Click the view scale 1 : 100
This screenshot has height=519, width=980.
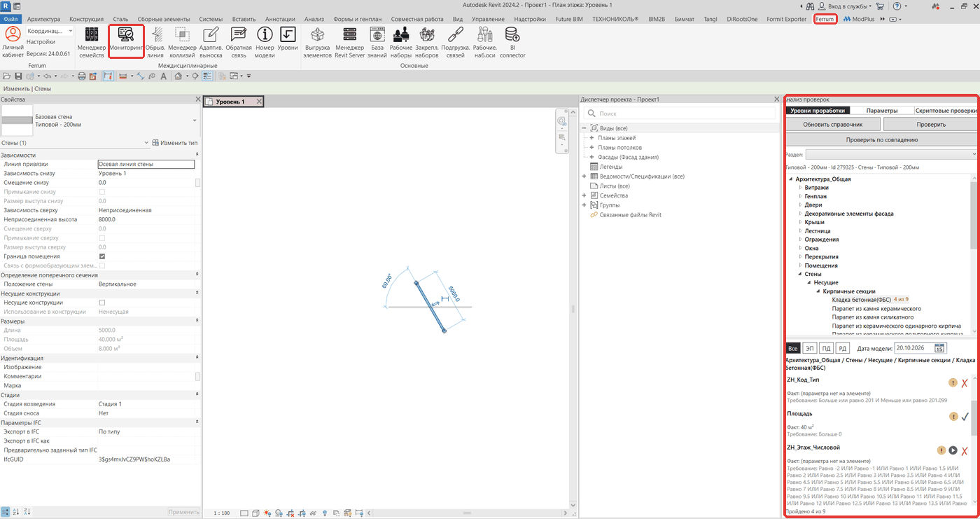(x=222, y=513)
